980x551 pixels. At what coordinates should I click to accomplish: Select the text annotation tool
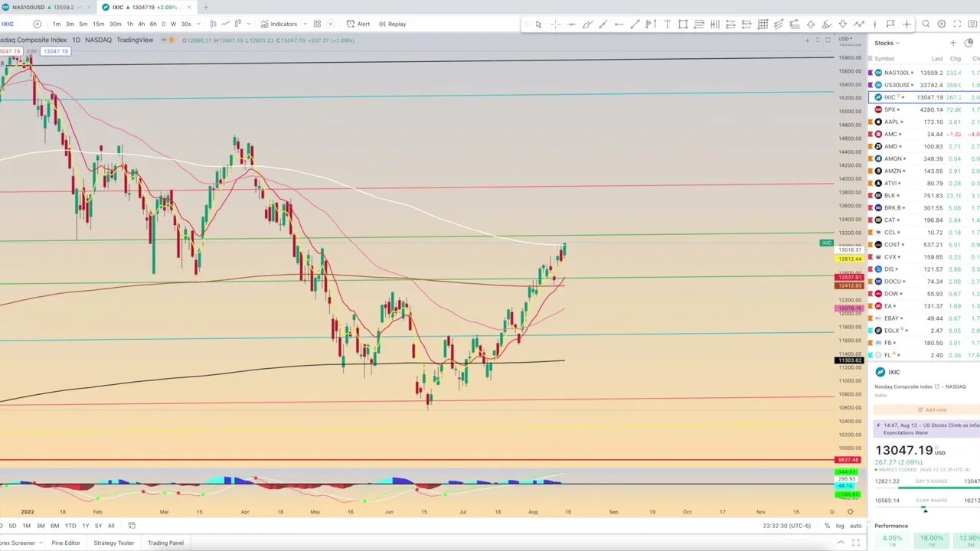click(667, 24)
